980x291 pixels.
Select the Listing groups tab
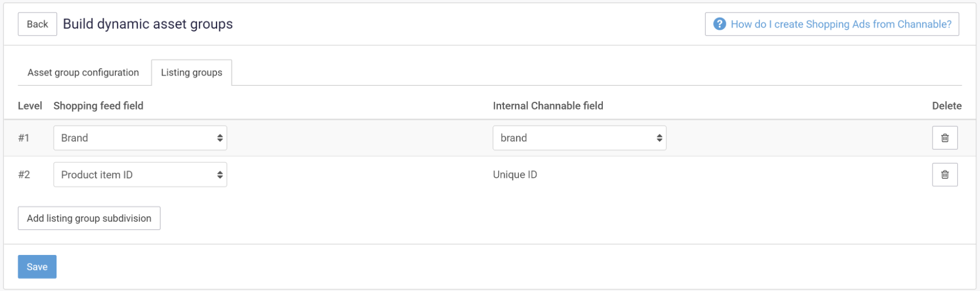[x=191, y=73]
